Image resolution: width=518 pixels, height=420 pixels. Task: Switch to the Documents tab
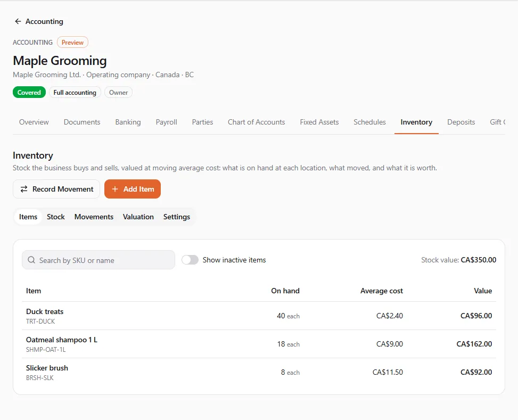coord(82,122)
